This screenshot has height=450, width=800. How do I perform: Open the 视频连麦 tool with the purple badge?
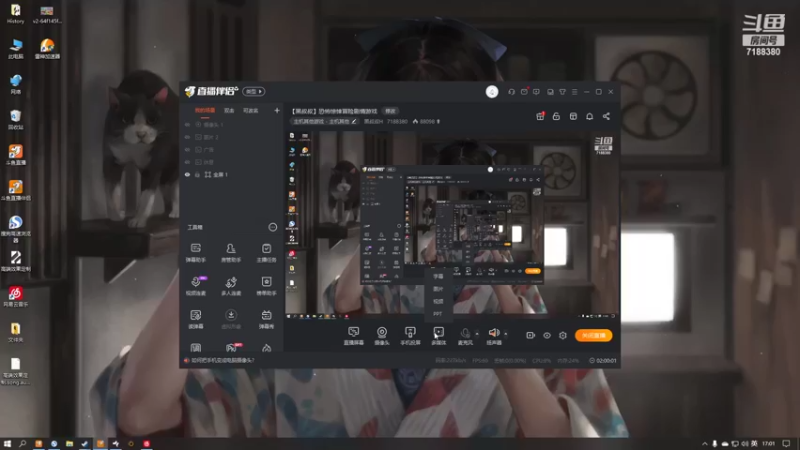pyautogui.click(x=196, y=286)
